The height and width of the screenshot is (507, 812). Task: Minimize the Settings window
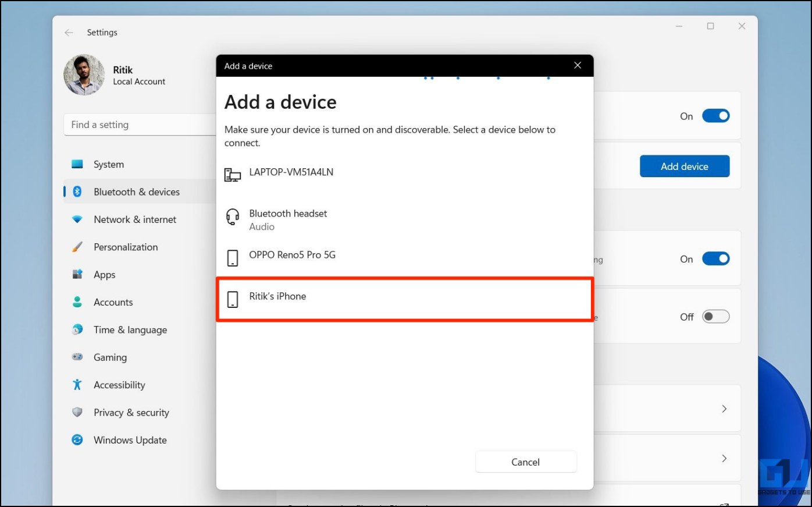coord(679,26)
